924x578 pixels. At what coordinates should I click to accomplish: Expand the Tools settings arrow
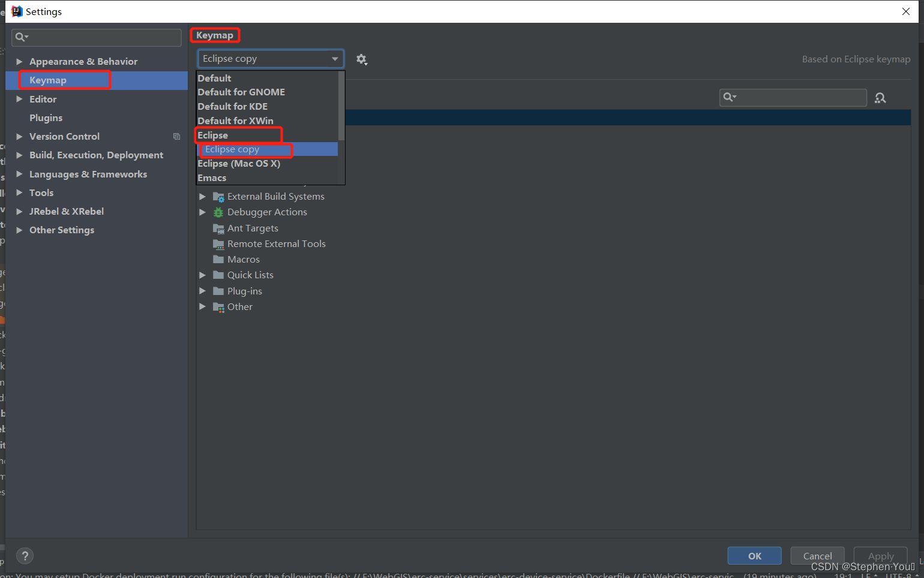point(19,193)
